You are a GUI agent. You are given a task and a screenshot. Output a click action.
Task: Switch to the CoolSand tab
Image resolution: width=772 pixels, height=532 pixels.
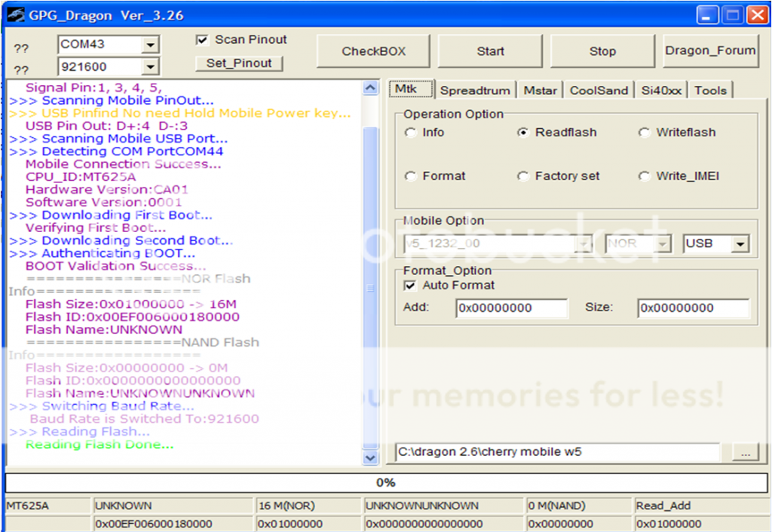pos(599,90)
